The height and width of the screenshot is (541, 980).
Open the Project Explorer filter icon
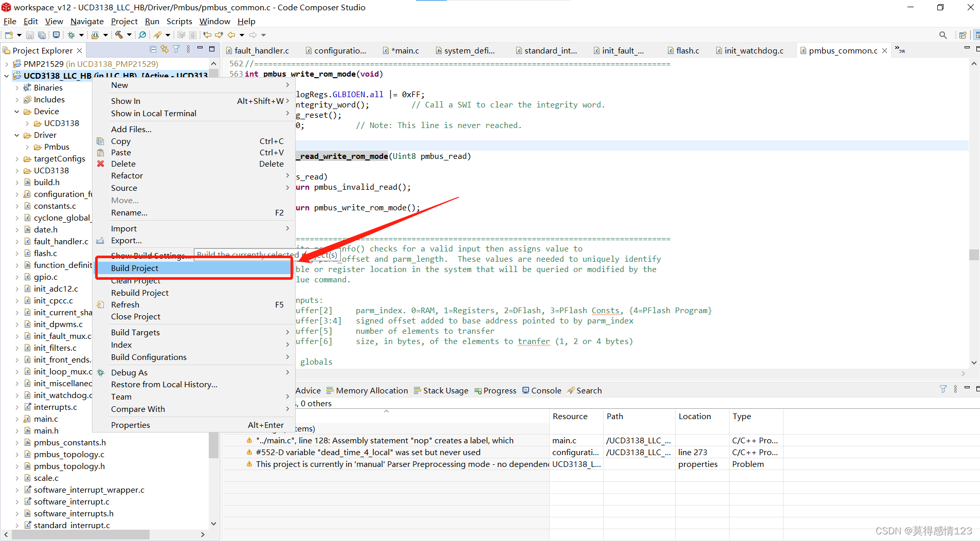pos(176,49)
